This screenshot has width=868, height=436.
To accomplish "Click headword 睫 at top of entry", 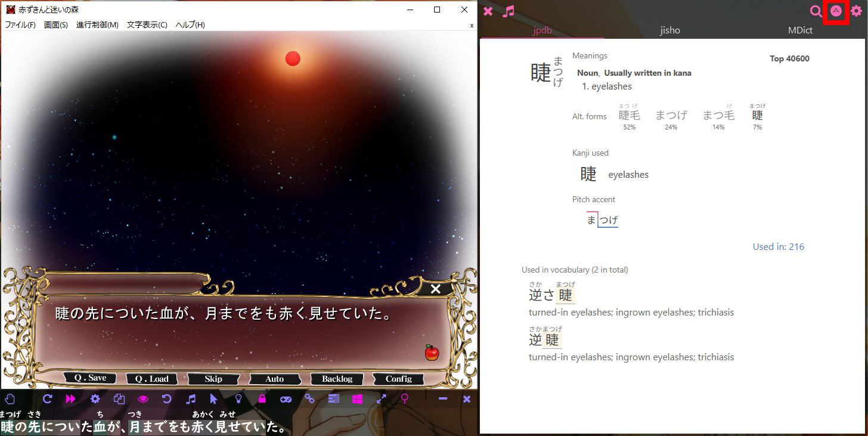I will [541, 72].
